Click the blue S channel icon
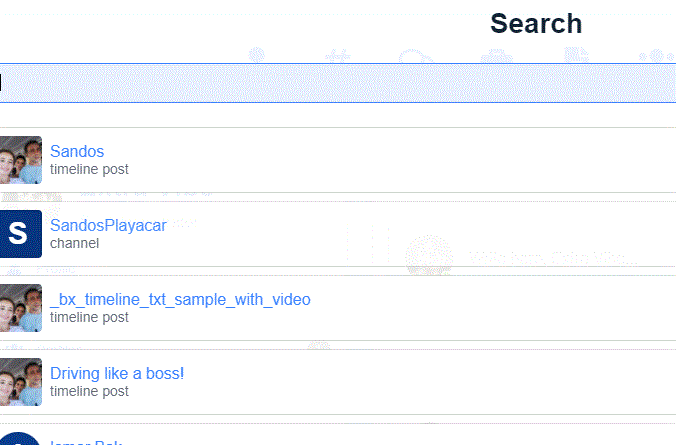 [x=20, y=234]
